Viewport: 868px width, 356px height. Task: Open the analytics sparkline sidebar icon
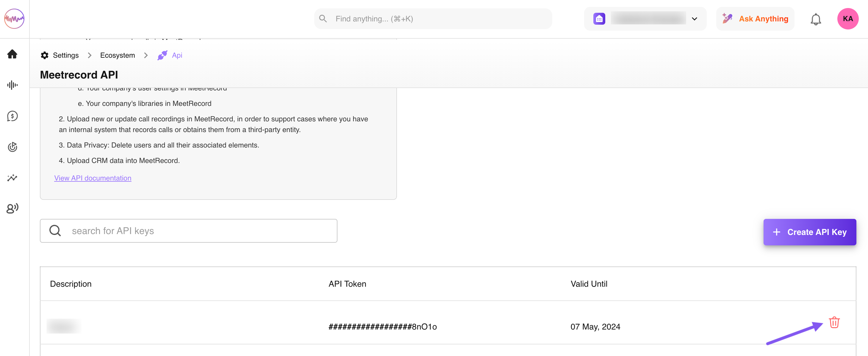coord(12,178)
